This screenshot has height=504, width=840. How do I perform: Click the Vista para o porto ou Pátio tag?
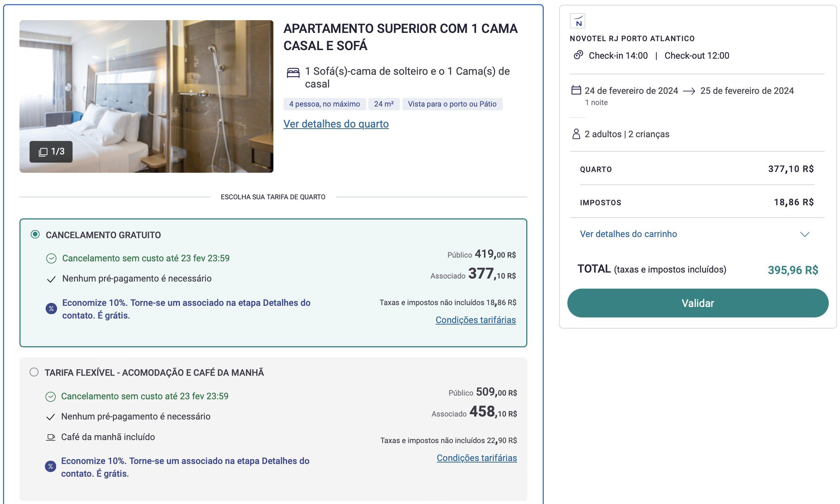click(452, 104)
